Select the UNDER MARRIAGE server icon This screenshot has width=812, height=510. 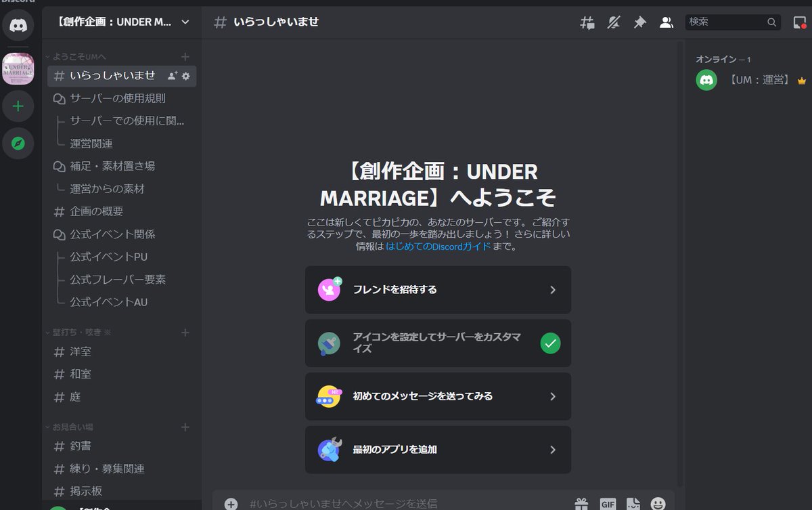[x=18, y=68]
